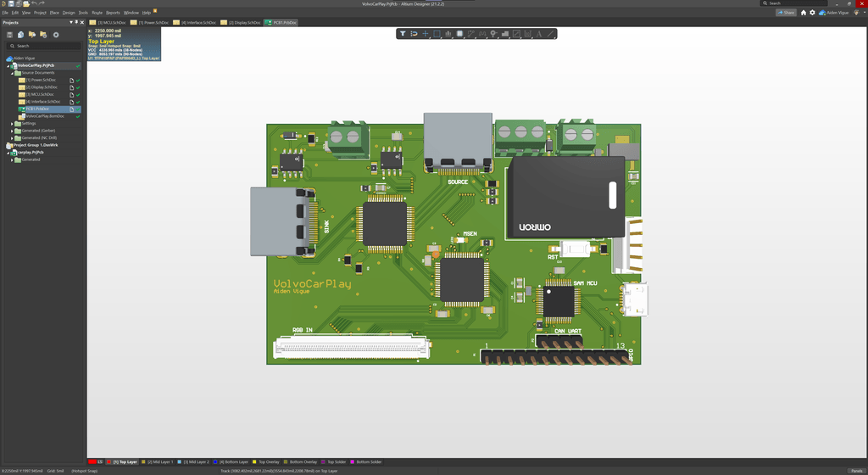Screen dimensions: 868x475
Task: Open the File menu
Action: click(x=5, y=12)
